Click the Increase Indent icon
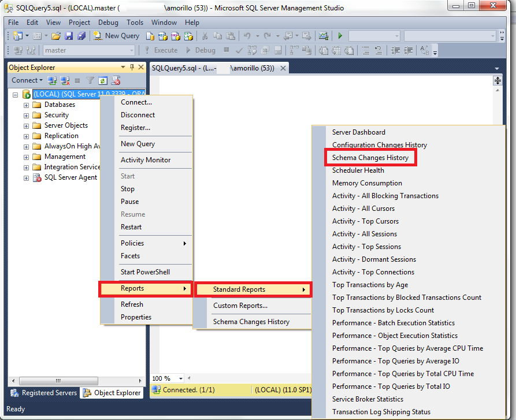This screenshot has width=516, height=420. (408, 50)
